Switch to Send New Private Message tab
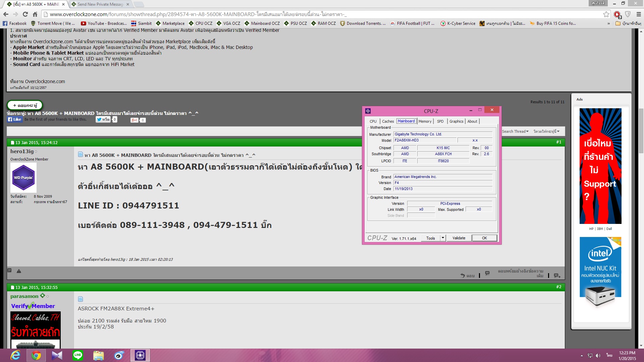The height and width of the screenshot is (362, 644). point(100,4)
